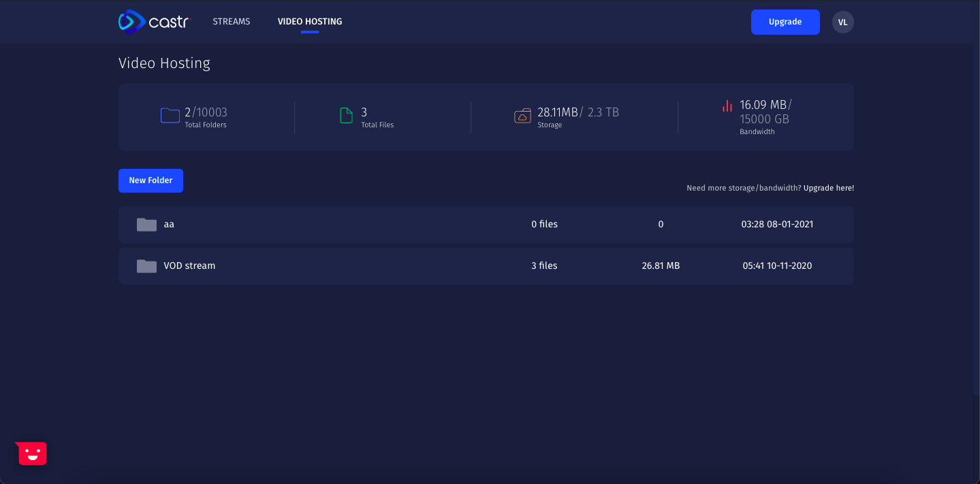Click the 'Total Folders' label
The width and height of the screenshot is (980, 484).
pos(206,125)
